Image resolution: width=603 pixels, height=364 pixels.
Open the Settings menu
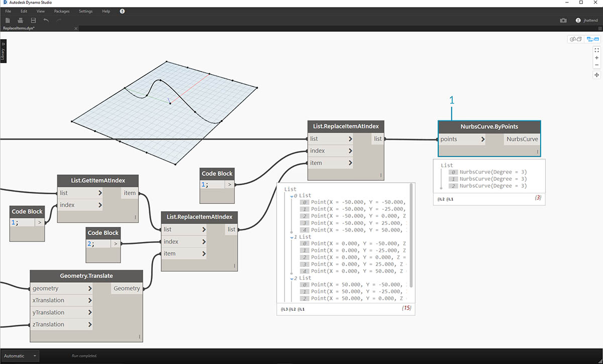tap(85, 11)
